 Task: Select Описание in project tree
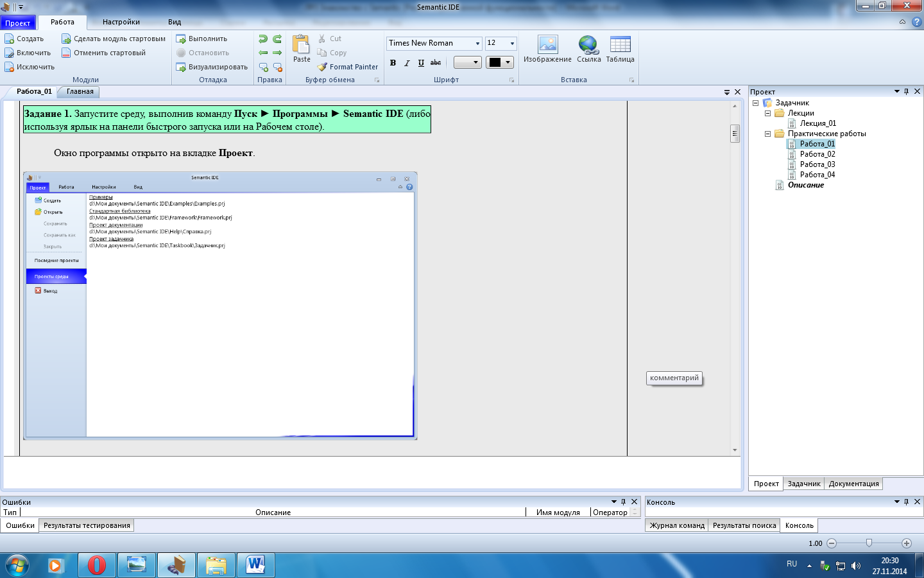pos(806,185)
